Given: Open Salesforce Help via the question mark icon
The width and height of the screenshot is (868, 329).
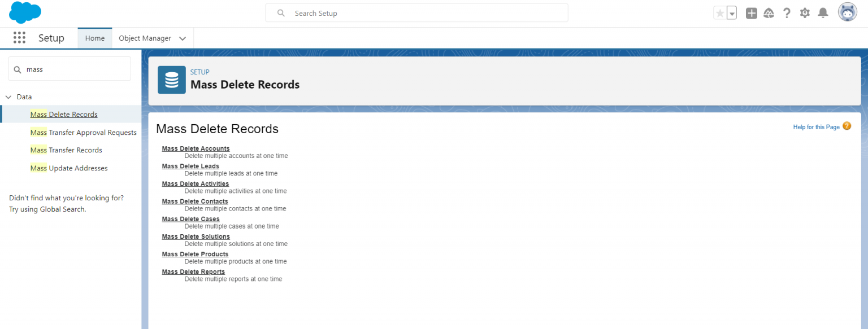Looking at the screenshot, I should pyautogui.click(x=787, y=12).
